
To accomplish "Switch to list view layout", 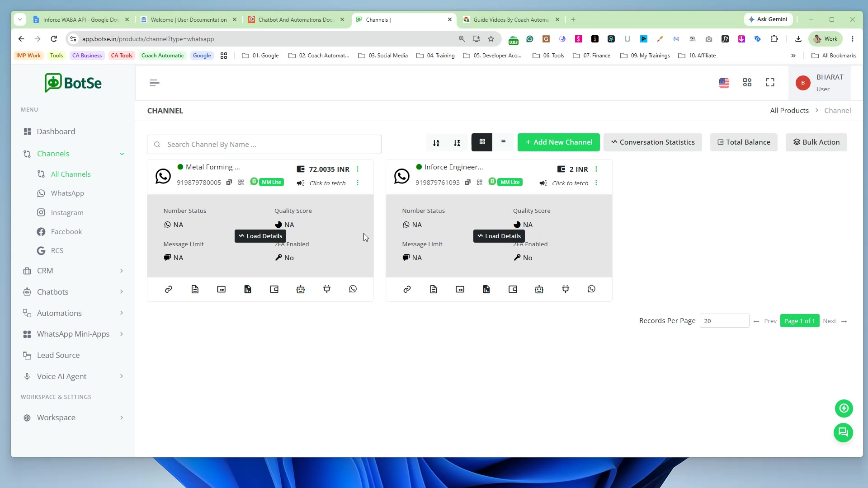I will (503, 142).
